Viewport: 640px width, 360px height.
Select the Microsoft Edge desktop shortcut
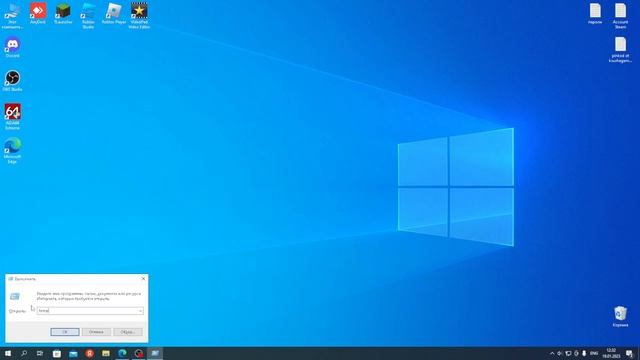(x=12, y=150)
